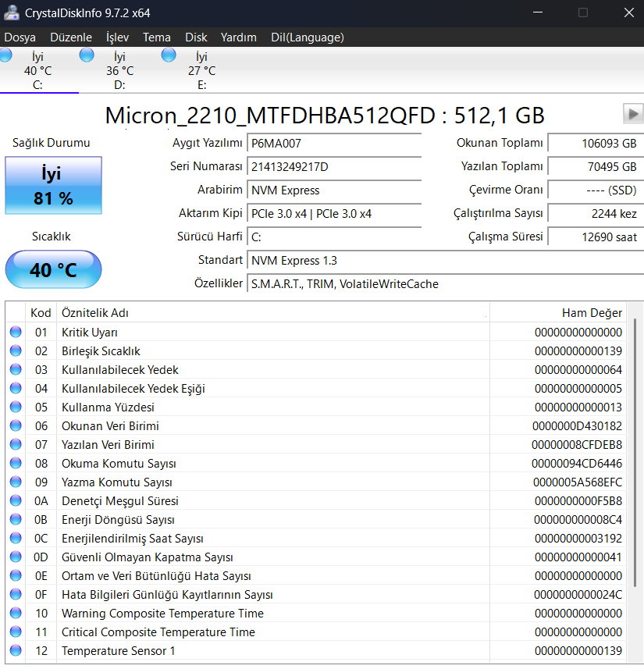Click the CrystalDiskInfo title bar icon

[12, 12]
